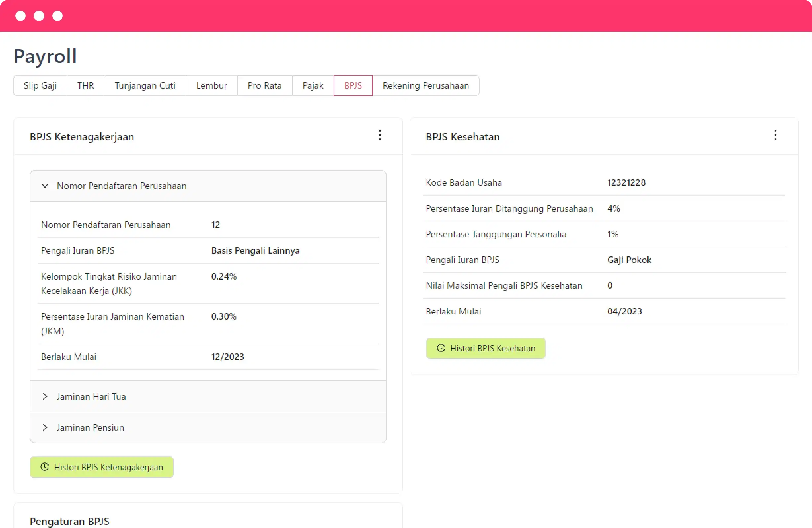The width and height of the screenshot is (812, 528).
Task: Click the Pengaturan BPJS card heading
Action: click(70, 521)
